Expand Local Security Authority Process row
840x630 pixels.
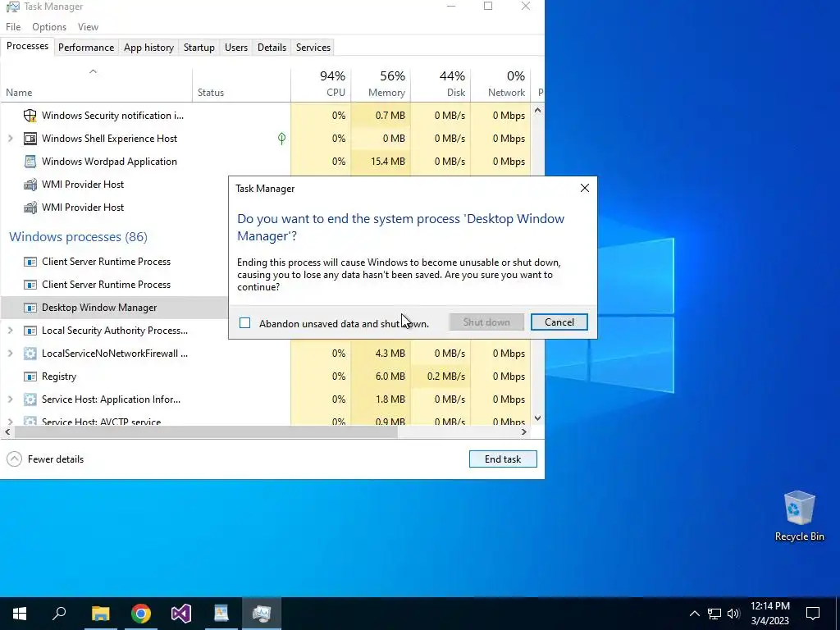[x=10, y=331]
